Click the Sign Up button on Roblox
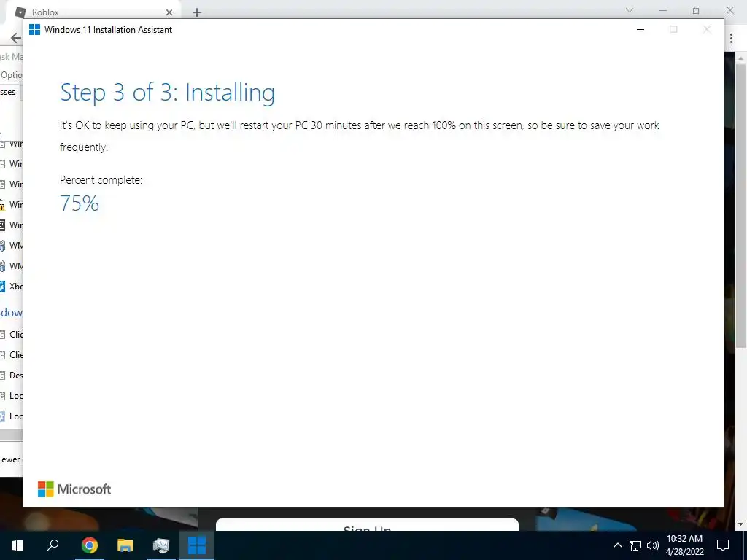Image resolution: width=747 pixels, height=560 pixels. click(367, 525)
